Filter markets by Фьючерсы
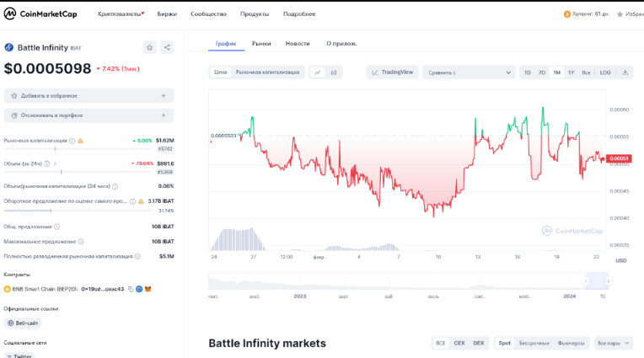 571,343
